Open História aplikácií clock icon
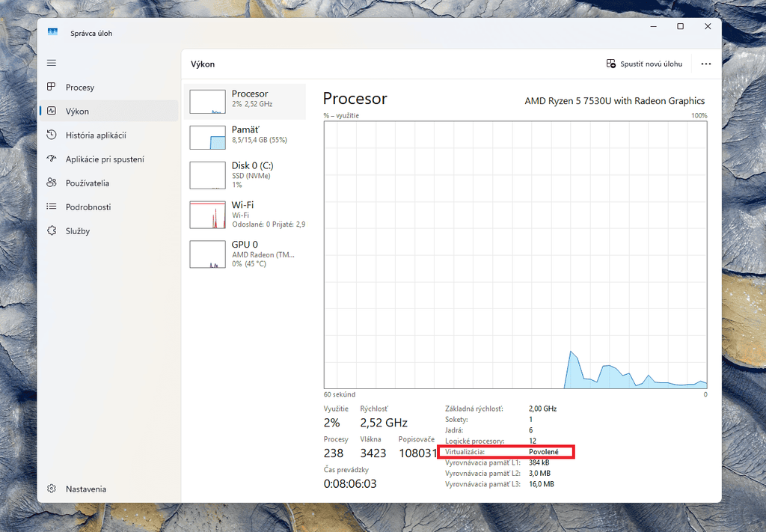Viewport: 766px width, 532px height. (x=52, y=135)
